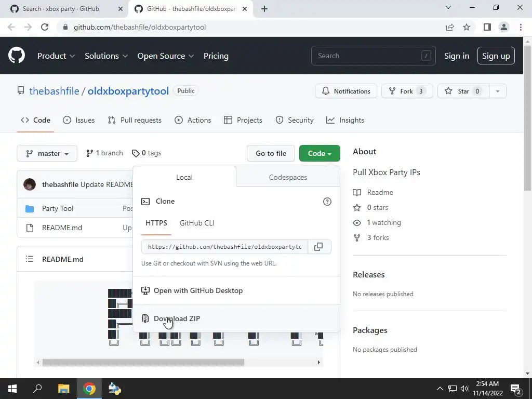Click the GitHub Search input field

coord(373,56)
